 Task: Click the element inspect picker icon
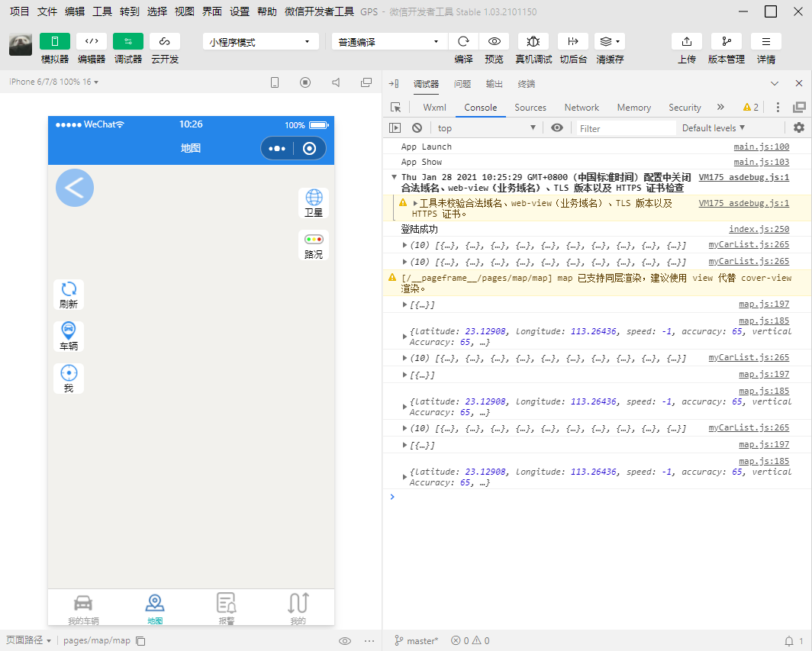(395, 107)
